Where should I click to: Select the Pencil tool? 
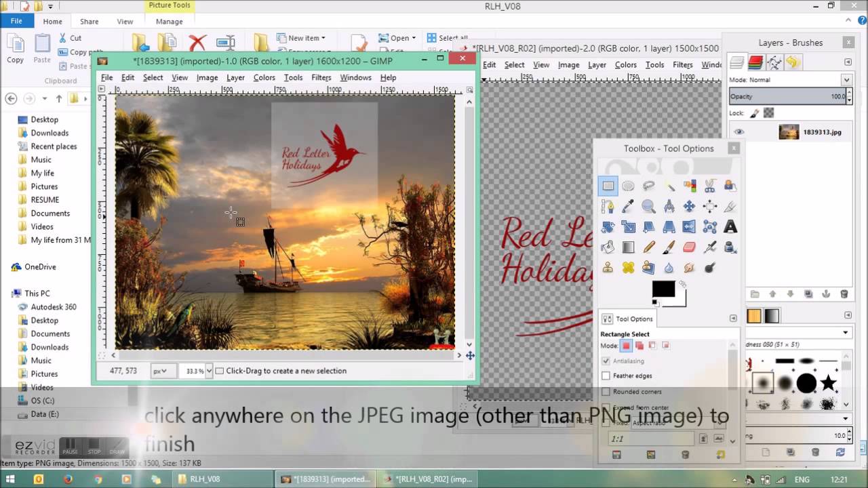649,247
